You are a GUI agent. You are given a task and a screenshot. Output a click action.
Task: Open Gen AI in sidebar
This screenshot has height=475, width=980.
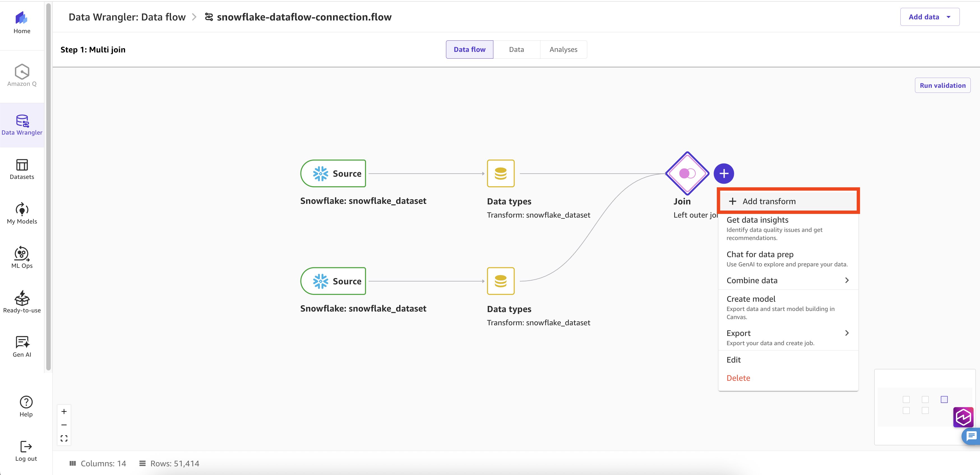coord(22,347)
